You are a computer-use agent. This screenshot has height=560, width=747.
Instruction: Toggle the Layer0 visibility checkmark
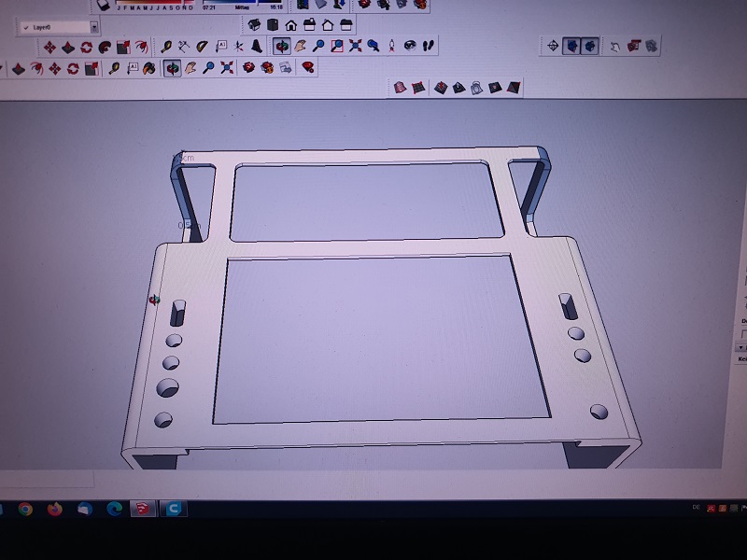click(25, 28)
